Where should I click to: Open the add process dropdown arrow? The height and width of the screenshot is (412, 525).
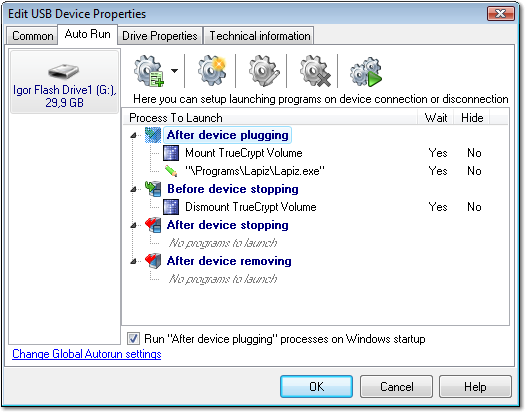174,71
